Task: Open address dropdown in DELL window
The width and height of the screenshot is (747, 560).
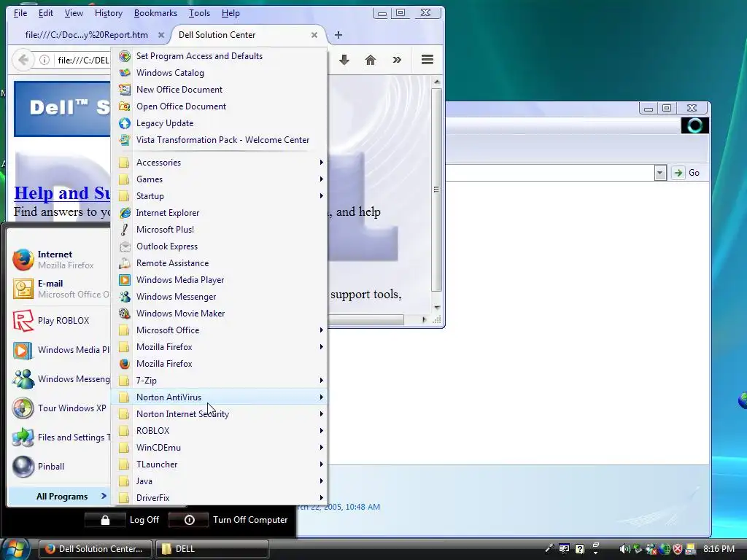Action: tap(659, 173)
